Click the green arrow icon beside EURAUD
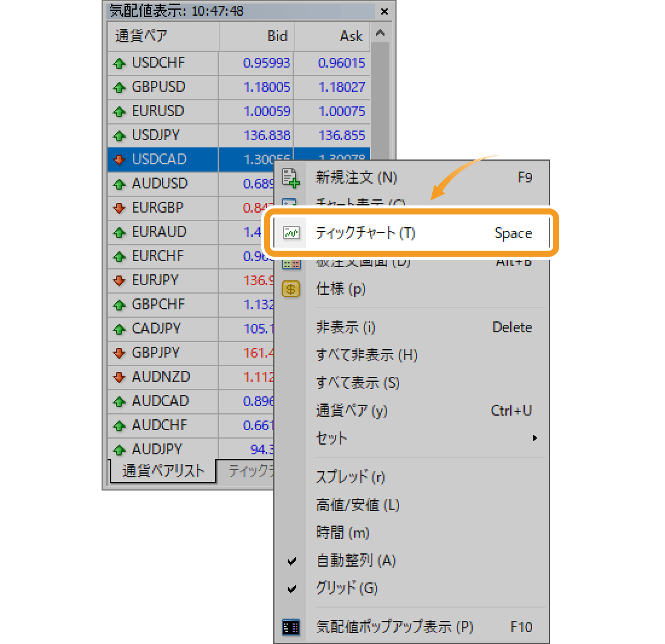 [120, 233]
